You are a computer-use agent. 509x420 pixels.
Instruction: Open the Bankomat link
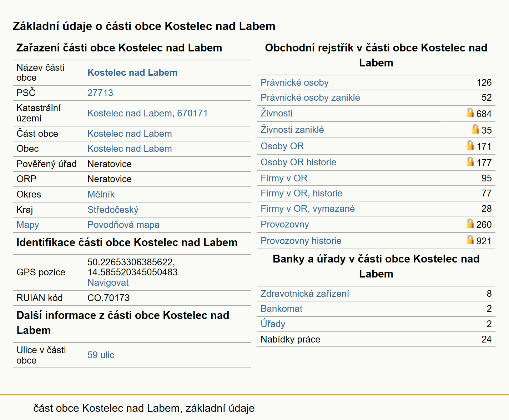(x=282, y=309)
